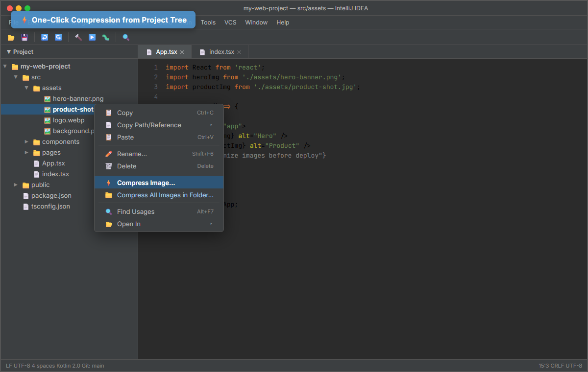588x372 pixels.
Task: Click the Redo arrow icon
Action: pyautogui.click(x=58, y=37)
